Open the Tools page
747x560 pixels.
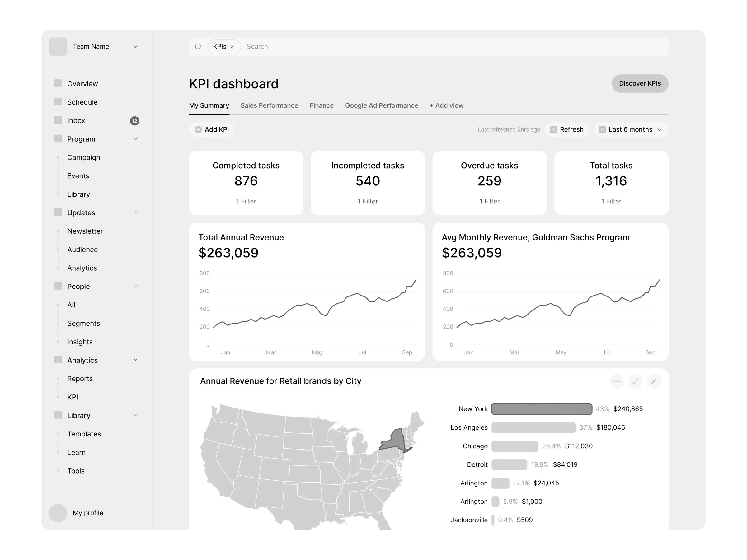[76, 471]
